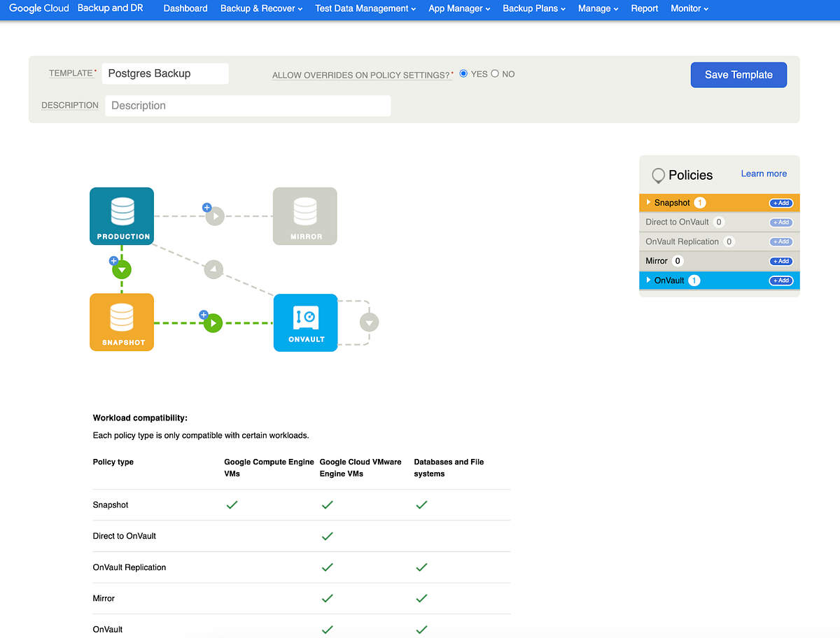The image size is (840, 638).
Task: Open the Backup Plans dropdown menu
Action: [x=534, y=8]
